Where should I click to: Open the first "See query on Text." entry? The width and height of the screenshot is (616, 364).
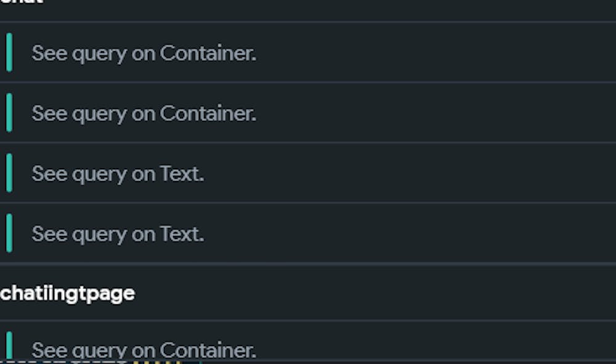pos(118,174)
